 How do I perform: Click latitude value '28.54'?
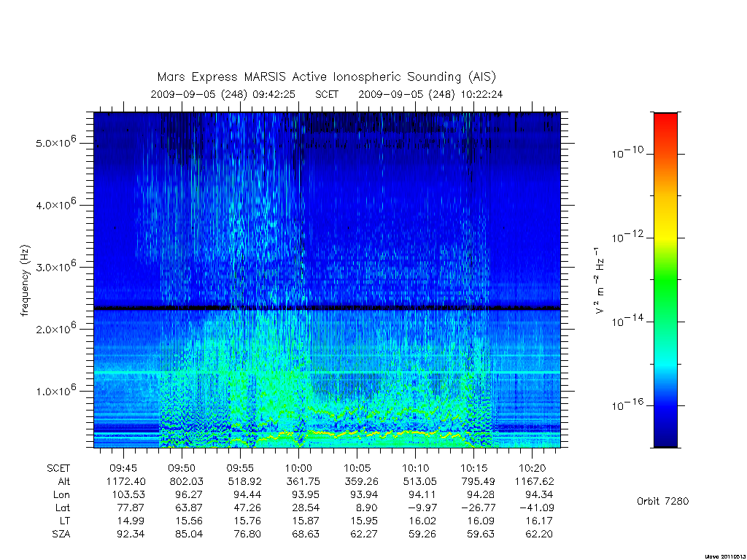tap(306, 508)
